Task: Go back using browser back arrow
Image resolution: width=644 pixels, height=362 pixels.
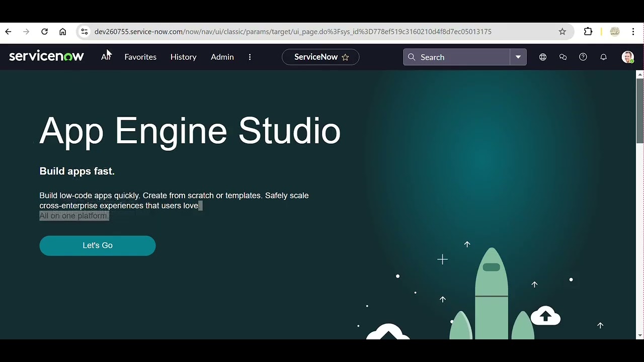Action: 8,32
